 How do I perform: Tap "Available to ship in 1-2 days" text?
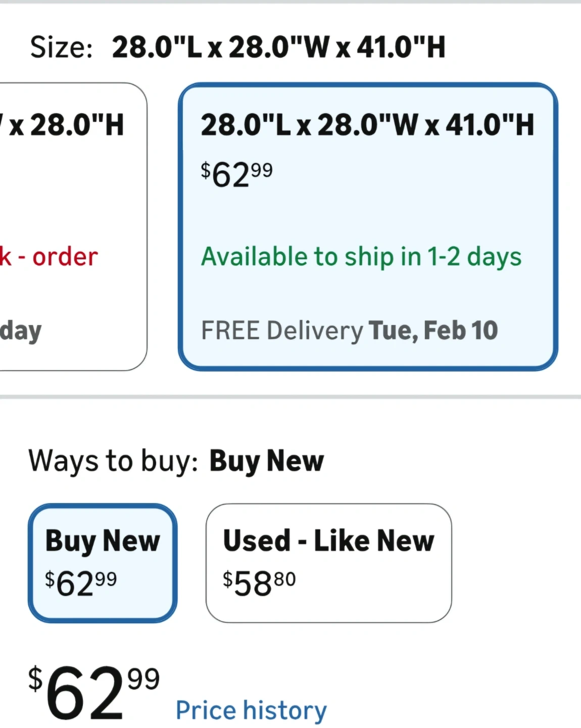(x=361, y=257)
